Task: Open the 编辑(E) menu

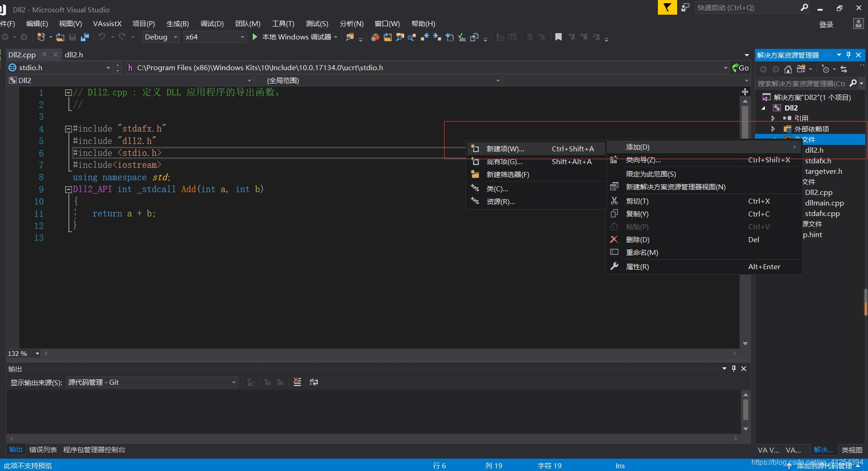Action: (x=37, y=24)
